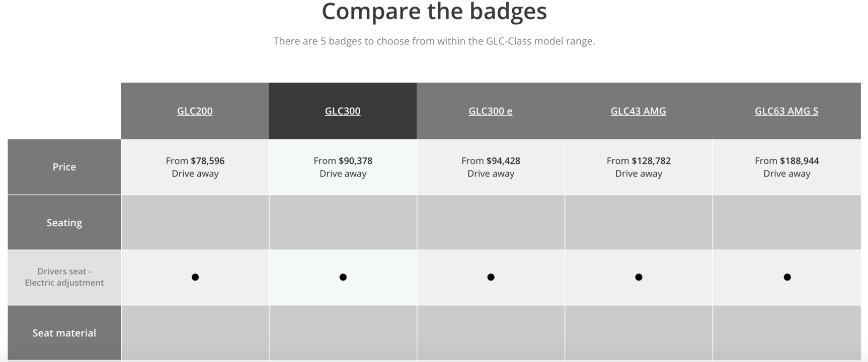Click the electric seat dot under GLC43 AMG
The image size is (868, 362).
[x=639, y=277]
